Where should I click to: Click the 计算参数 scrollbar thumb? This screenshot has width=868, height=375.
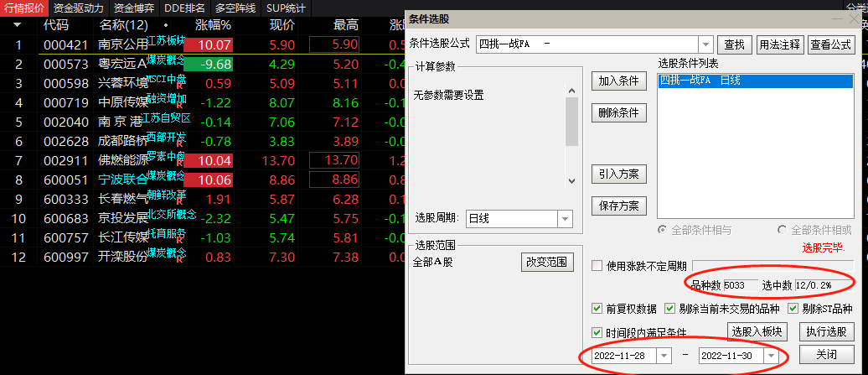click(572, 122)
